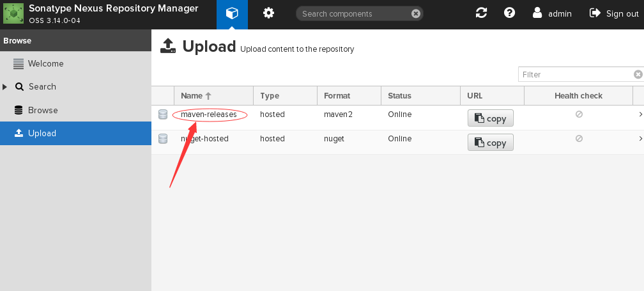The height and width of the screenshot is (291, 644).
Task: Expand the Search tree node arrow
Action: click(5, 87)
